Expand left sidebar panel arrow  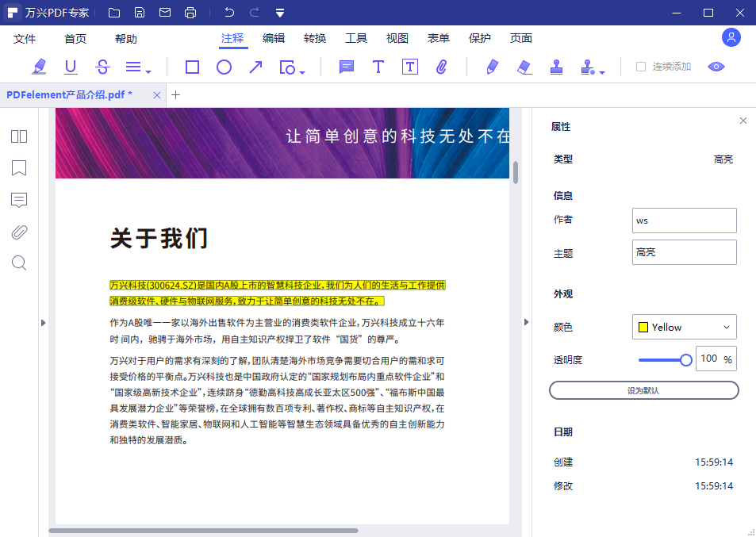[43, 323]
